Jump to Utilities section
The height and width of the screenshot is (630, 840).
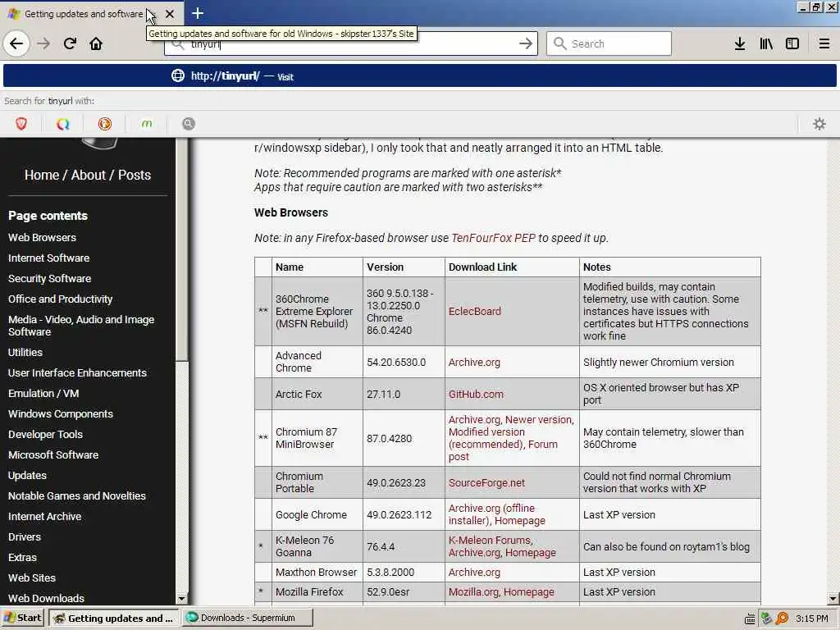(25, 353)
